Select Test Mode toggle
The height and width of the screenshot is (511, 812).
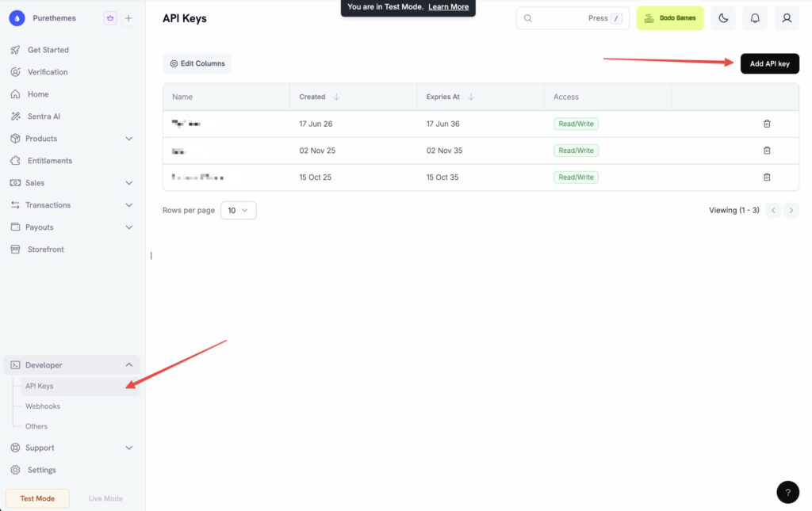tap(37, 498)
